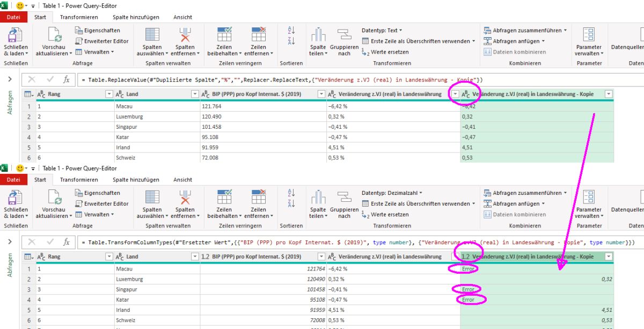Switch to Transformieren tab in lower window
The image size is (644, 329).
tap(79, 180)
